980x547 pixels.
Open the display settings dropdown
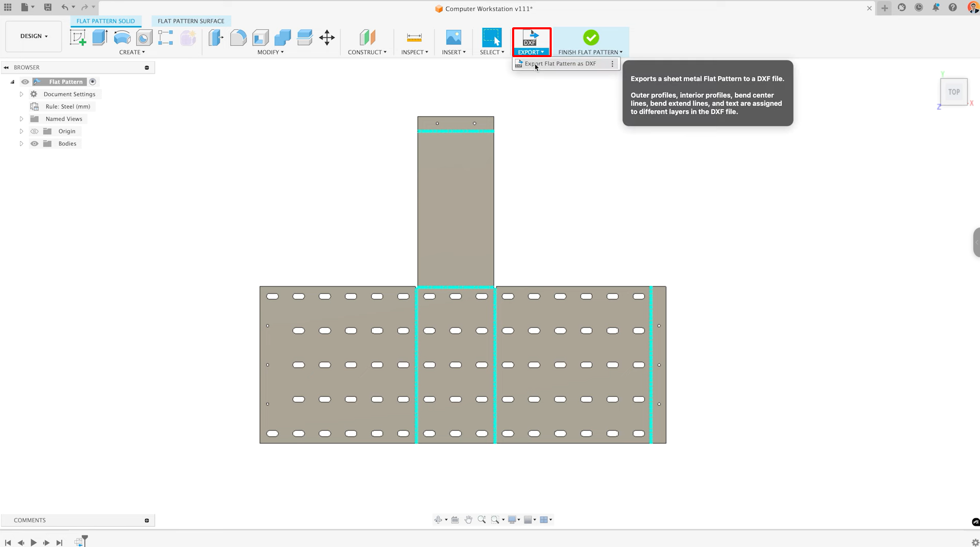(514, 520)
